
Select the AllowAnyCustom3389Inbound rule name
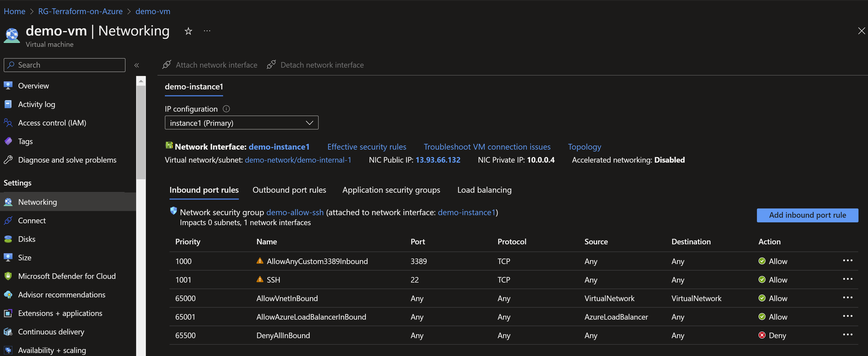tap(317, 261)
